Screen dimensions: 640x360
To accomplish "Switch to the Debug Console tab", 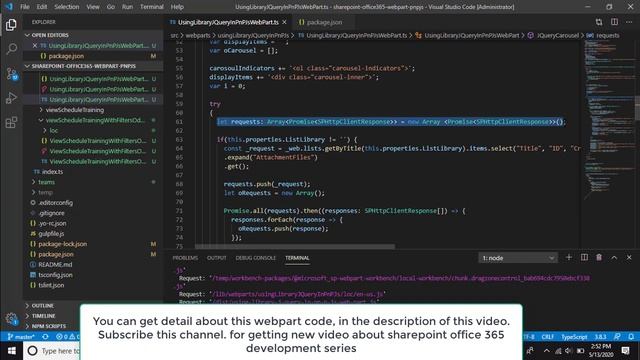I will pos(256,258).
